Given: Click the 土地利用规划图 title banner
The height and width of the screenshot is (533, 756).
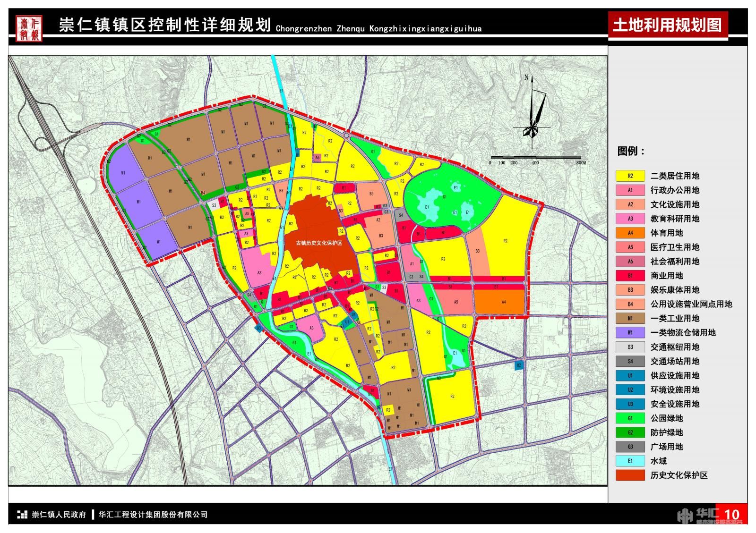Looking at the screenshot, I should pos(667,25).
